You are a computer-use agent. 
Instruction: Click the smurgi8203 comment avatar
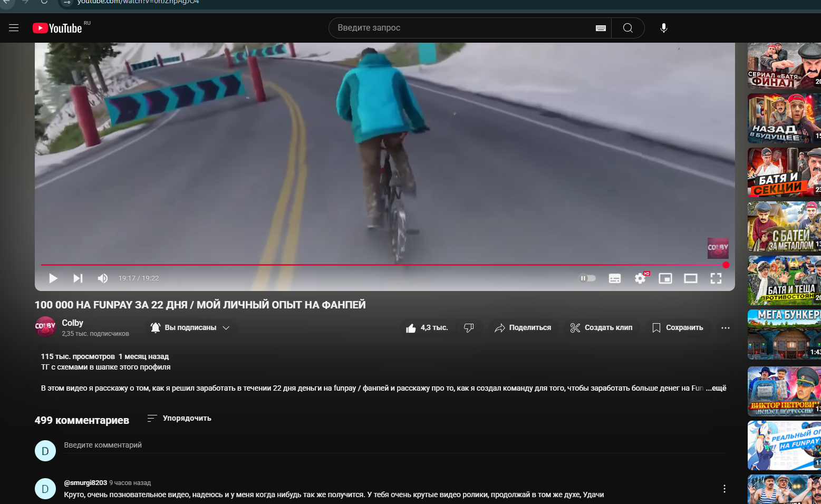[x=45, y=489]
